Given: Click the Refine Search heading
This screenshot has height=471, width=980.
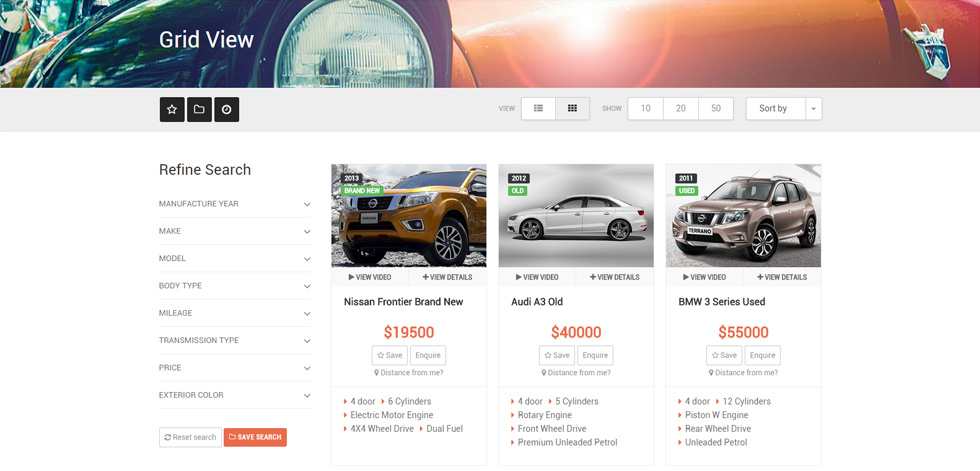Looking at the screenshot, I should tap(205, 170).
